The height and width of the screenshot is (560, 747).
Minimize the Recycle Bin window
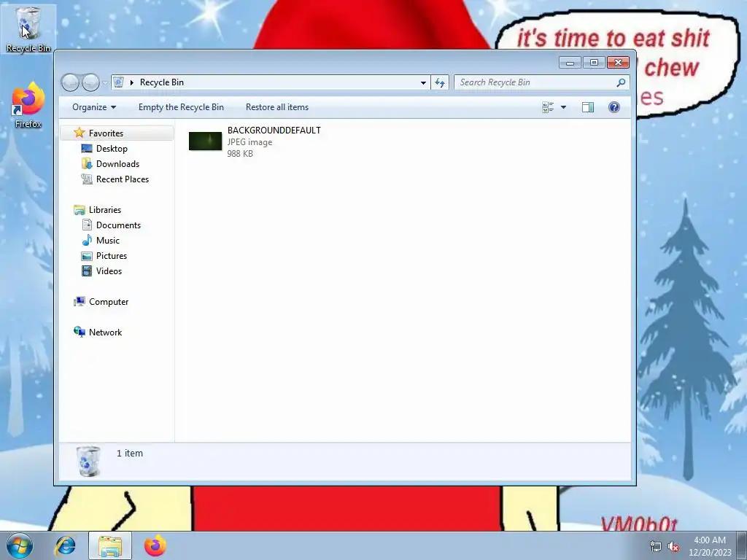tap(570, 63)
